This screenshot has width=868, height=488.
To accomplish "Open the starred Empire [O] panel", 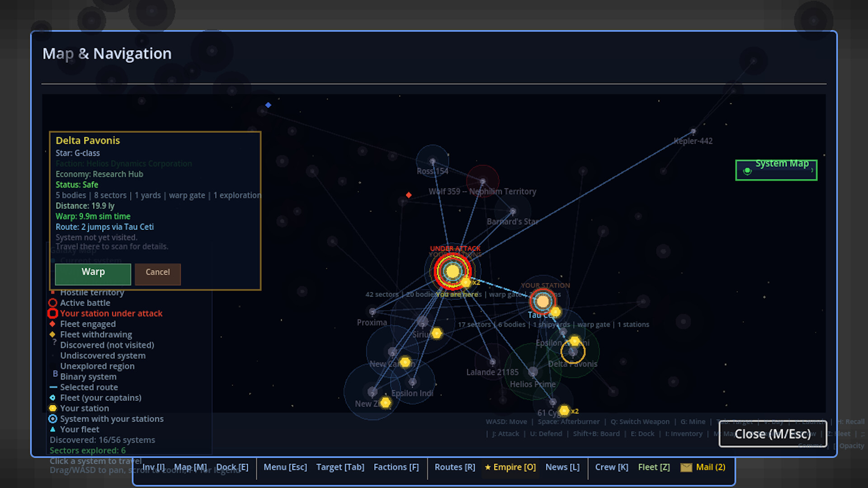I will (510, 467).
